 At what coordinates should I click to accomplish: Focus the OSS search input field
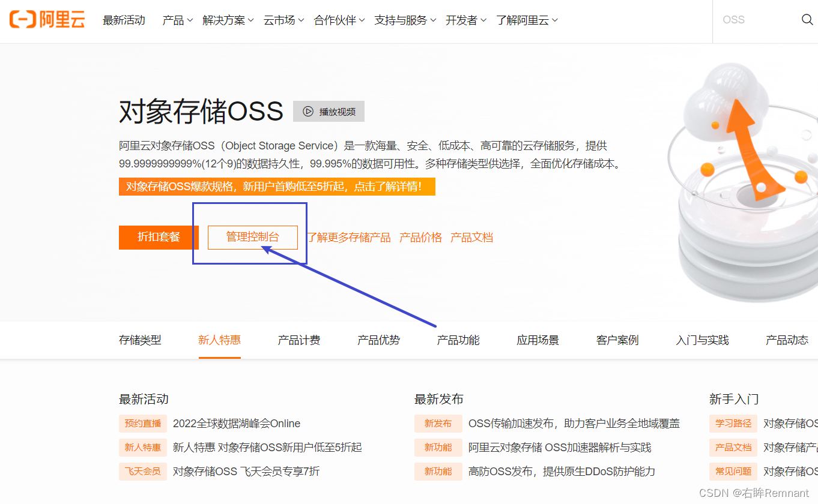[x=757, y=20]
